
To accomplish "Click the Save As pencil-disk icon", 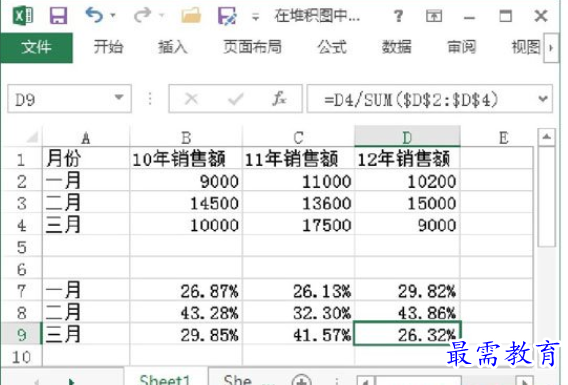I will click(227, 16).
